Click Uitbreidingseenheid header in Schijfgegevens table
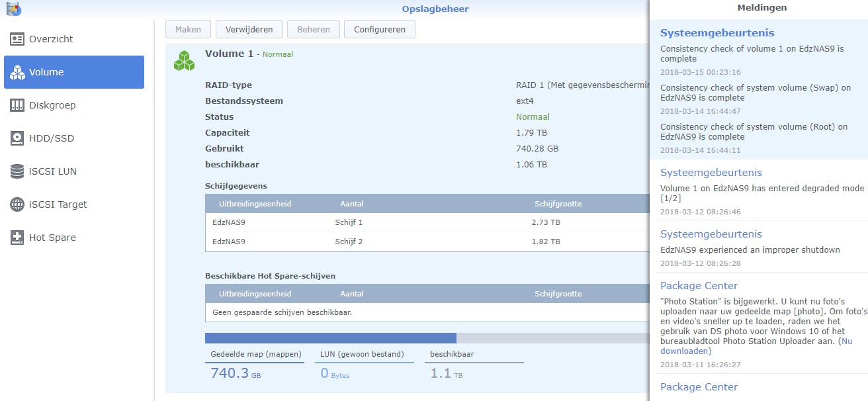The image size is (868, 401). (x=255, y=204)
